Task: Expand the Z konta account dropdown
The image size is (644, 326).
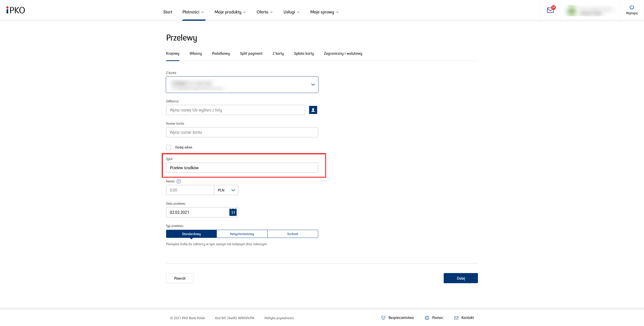Action: (313, 85)
